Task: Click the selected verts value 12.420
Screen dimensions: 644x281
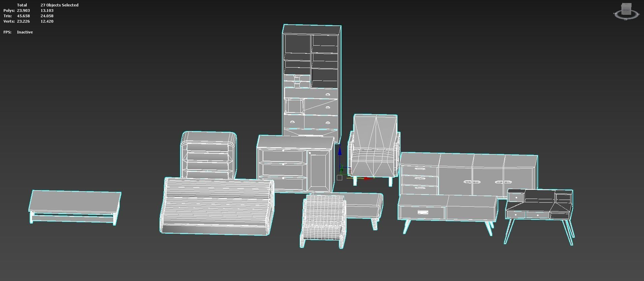Action: point(47,21)
